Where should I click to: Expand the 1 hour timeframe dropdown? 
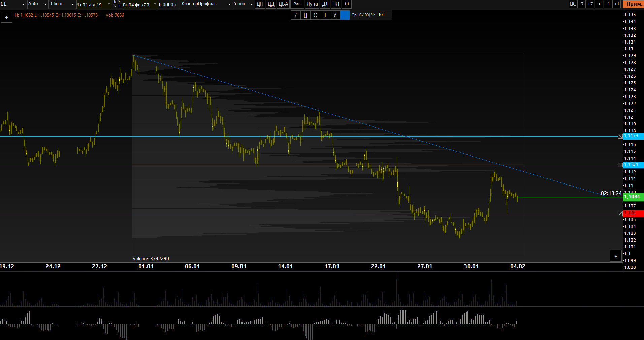(73, 4)
